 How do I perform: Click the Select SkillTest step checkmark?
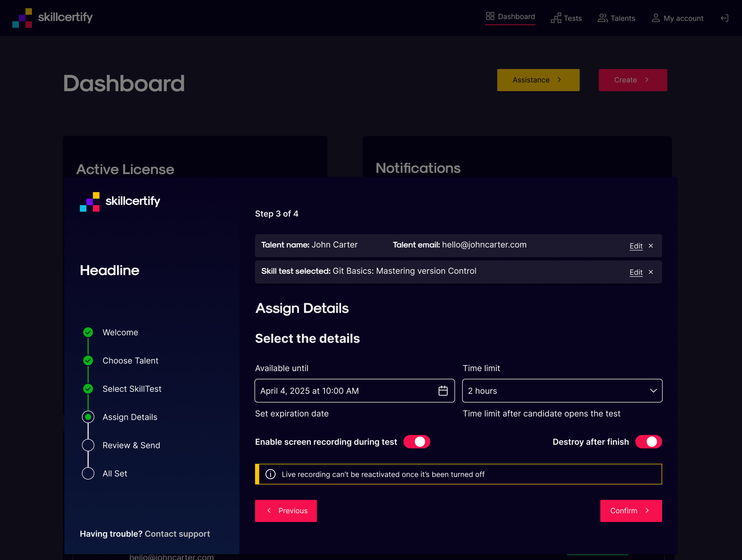click(88, 389)
